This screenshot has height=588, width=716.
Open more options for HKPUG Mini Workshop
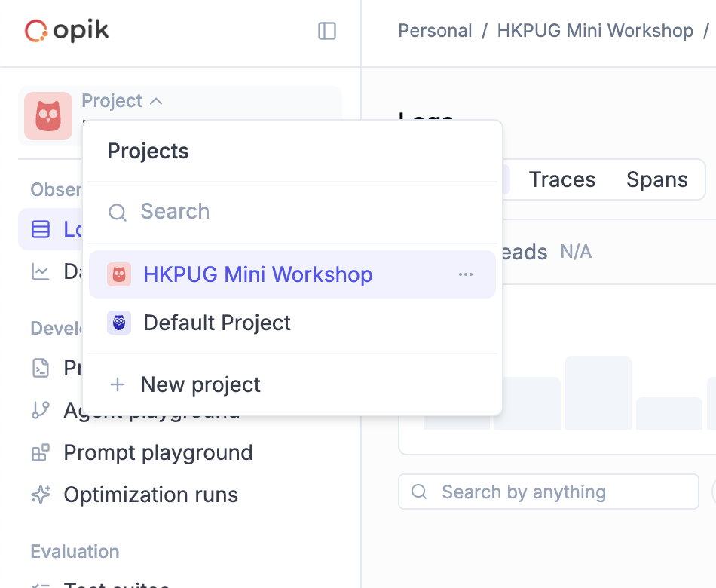tap(466, 274)
